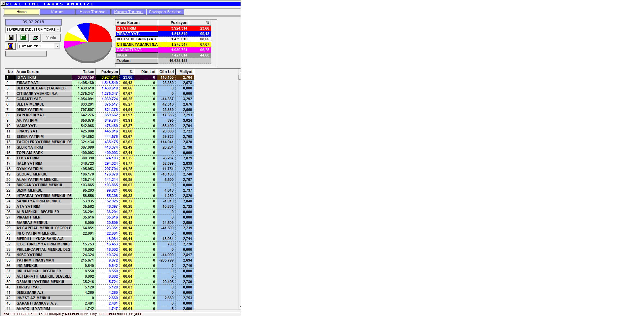The height and width of the screenshot is (316, 644).
Task: Select the ATA YATIRIM row
Action: tap(99, 206)
